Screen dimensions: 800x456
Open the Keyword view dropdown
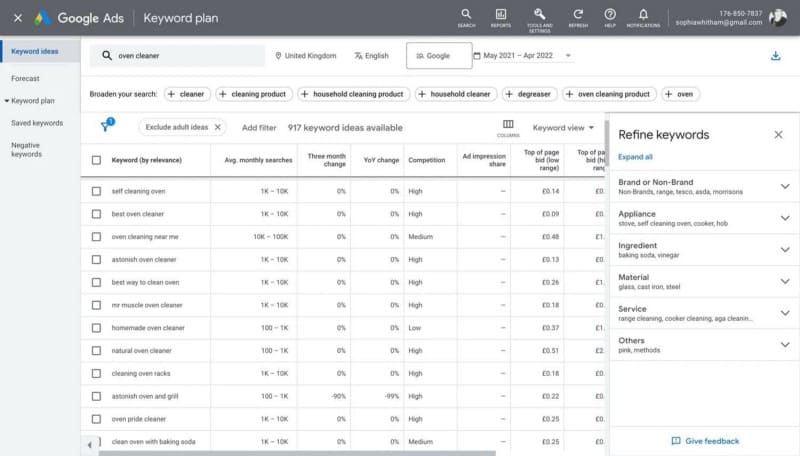pyautogui.click(x=563, y=128)
